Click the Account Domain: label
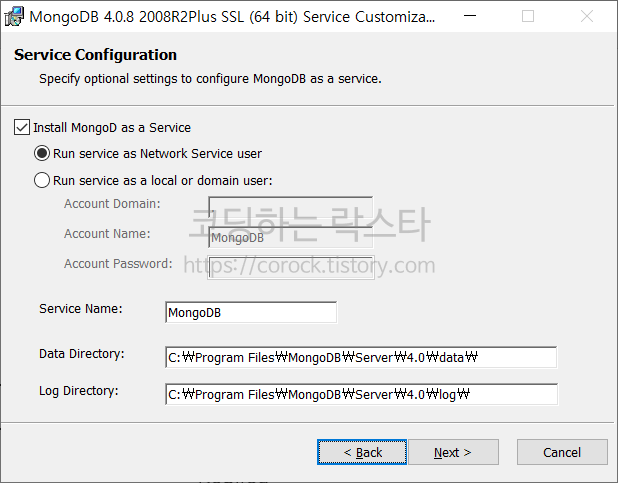Screen dimensions: 618x483 [112, 203]
